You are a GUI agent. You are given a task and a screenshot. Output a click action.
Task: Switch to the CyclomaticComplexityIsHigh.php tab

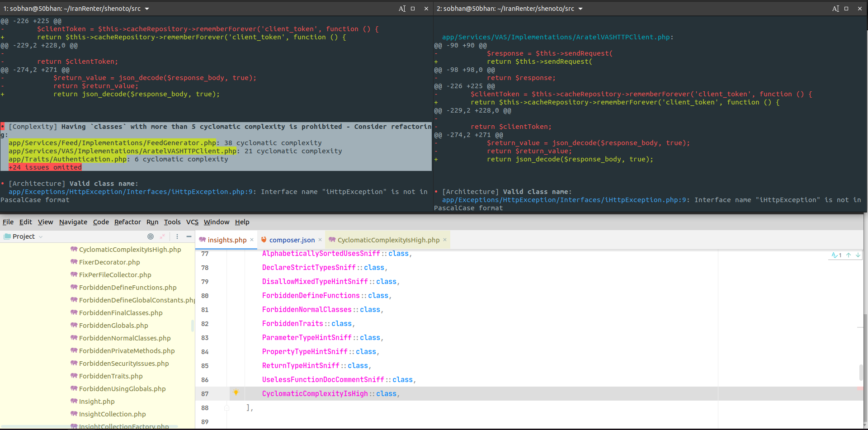click(387, 240)
